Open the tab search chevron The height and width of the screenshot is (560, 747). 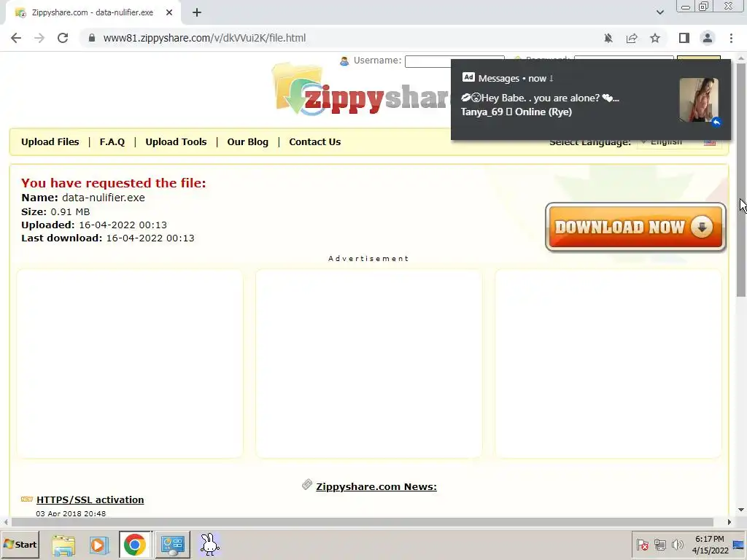[x=659, y=12]
